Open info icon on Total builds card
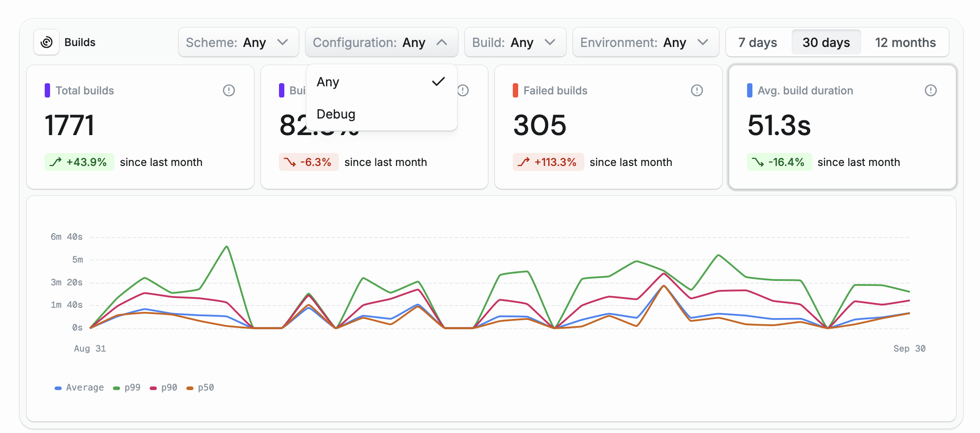 (x=228, y=90)
